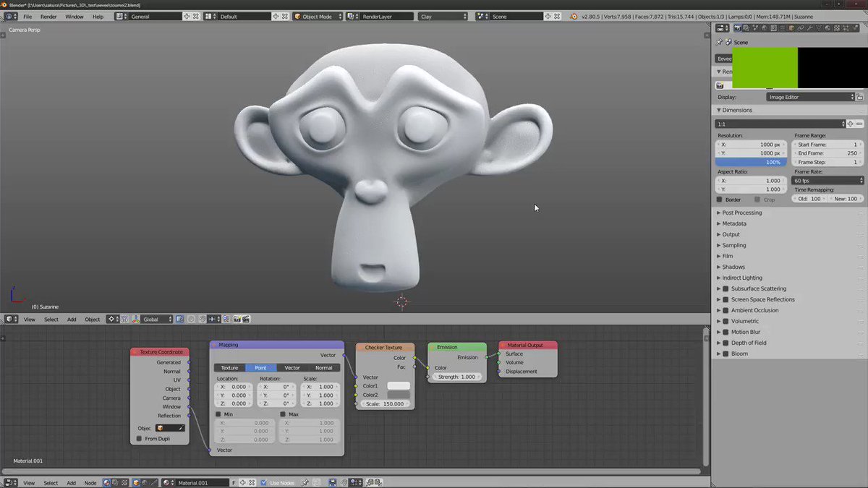Open the Object menu in viewport header
This screenshot has height=488, width=868.
coord(93,319)
